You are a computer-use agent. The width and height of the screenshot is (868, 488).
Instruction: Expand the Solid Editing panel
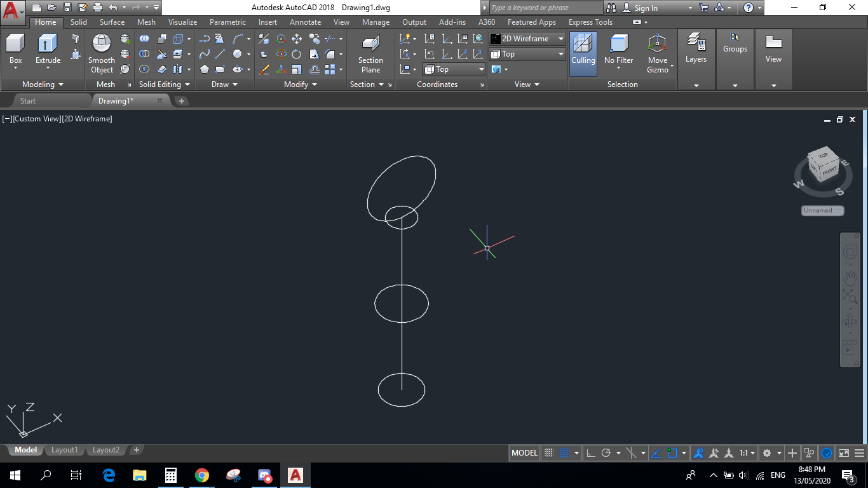coord(164,85)
